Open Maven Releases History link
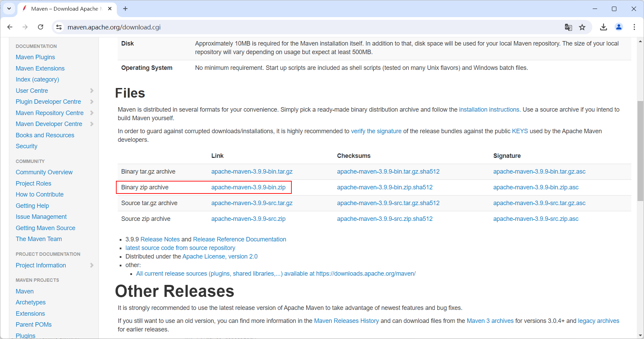The image size is (644, 339). click(346, 321)
